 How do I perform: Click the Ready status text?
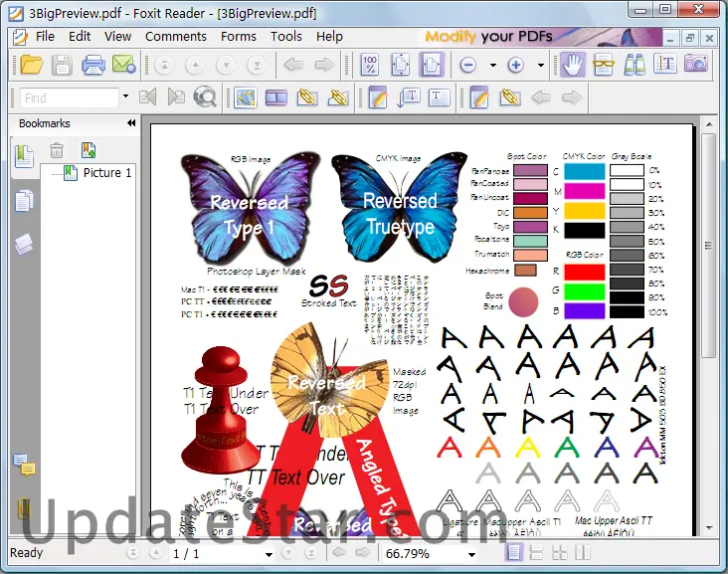[27, 553]
